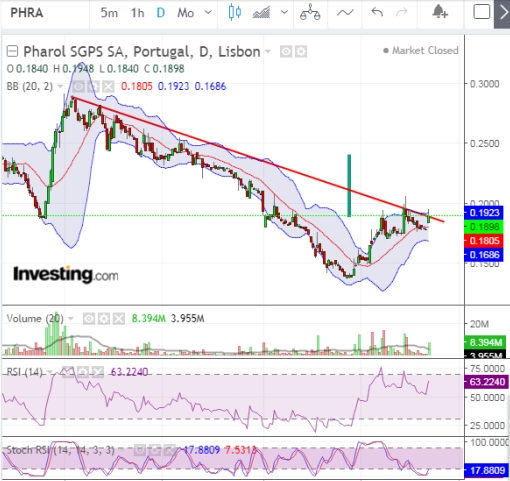Open Bollinger Bands settings gear
The width and height of the screenshot is (510, 481).
pyautogui.click(x=93, y=87)
